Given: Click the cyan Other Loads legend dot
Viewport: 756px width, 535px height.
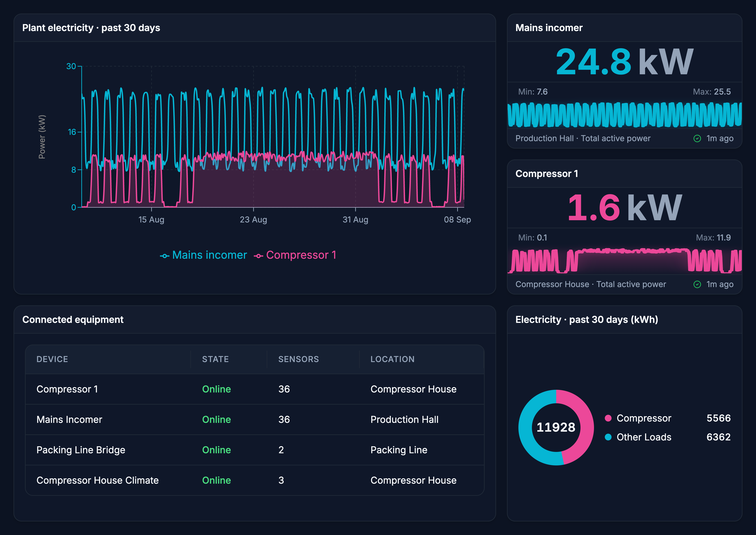Looking at the screenshot, I should (608, 437).
